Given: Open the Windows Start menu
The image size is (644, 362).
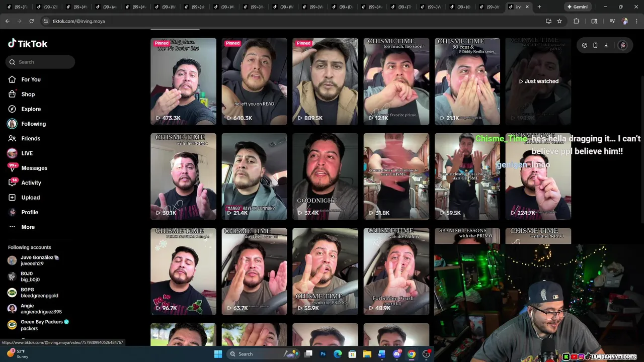Looking at the screenshot, I should point(218,354).
